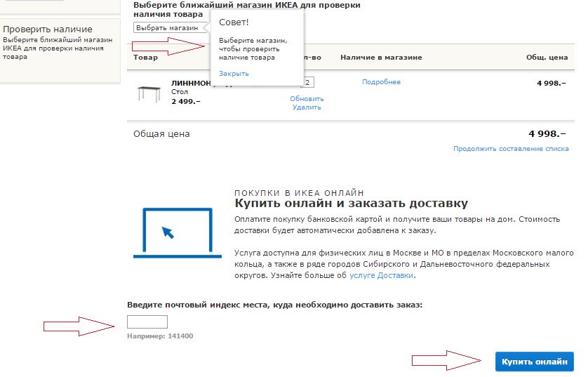Click the ЛИННМОН product name

click(191, 83)
